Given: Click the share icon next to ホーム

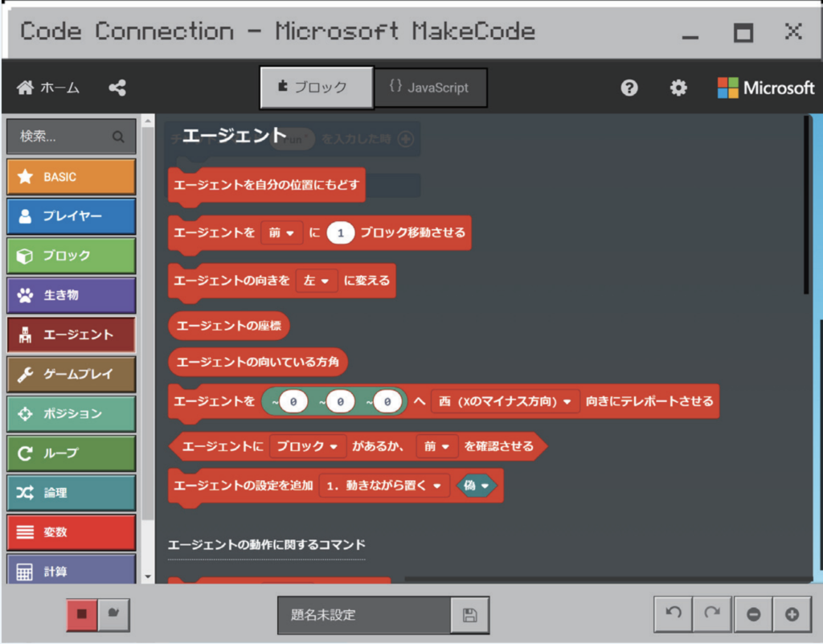Looking at the screenshot, I should coord(117,88).
